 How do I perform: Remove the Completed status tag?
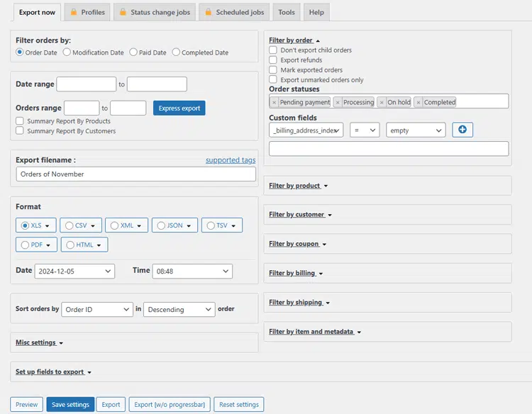(419, 102)
